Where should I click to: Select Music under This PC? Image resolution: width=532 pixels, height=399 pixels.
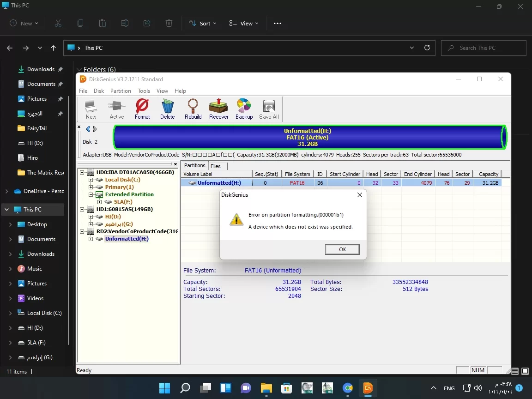coord(34,269)
